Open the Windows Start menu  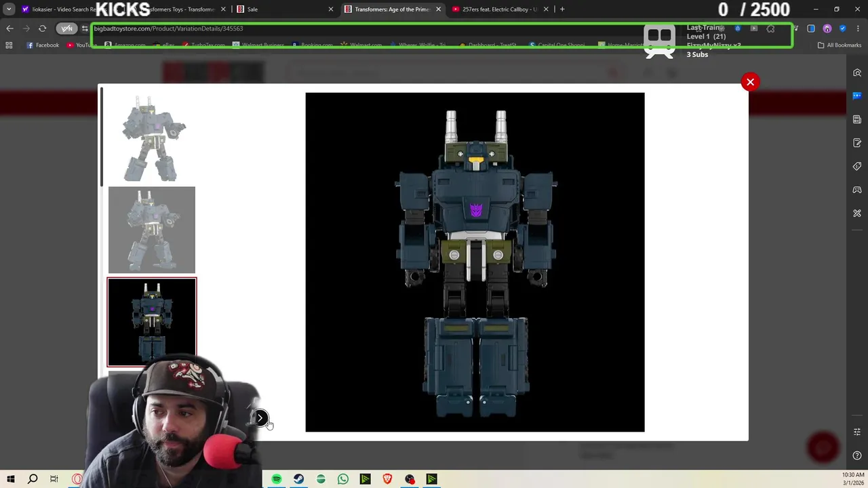(x=11, y=479)
